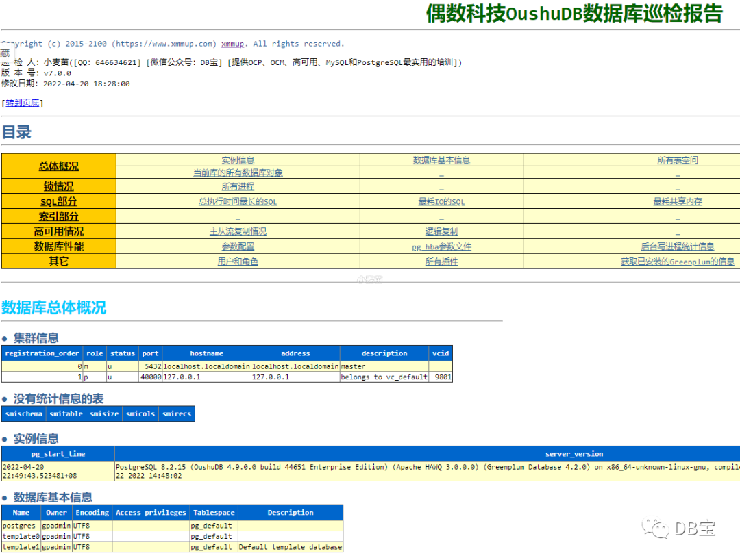Open the 数据库性能 section link
The image size is (740, 560).
click(58, 246)
